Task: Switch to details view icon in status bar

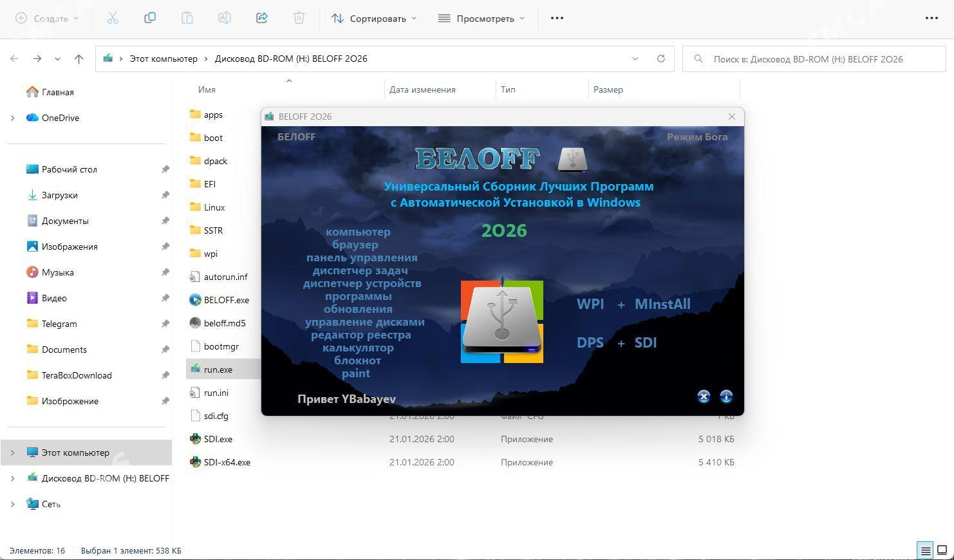Action: 925,550
